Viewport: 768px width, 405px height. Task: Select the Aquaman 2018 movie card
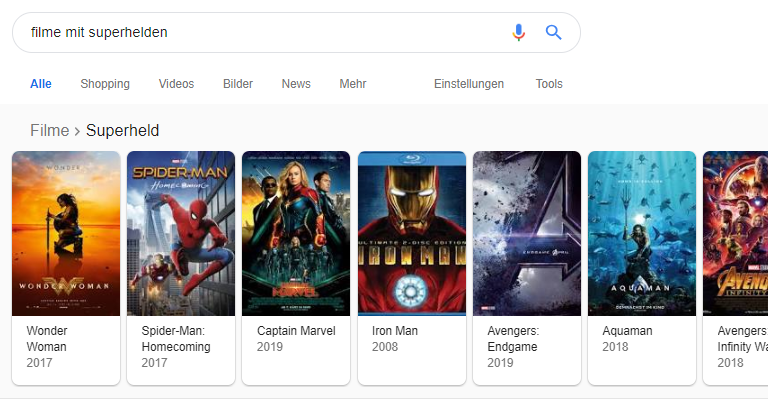click(642, 268)
